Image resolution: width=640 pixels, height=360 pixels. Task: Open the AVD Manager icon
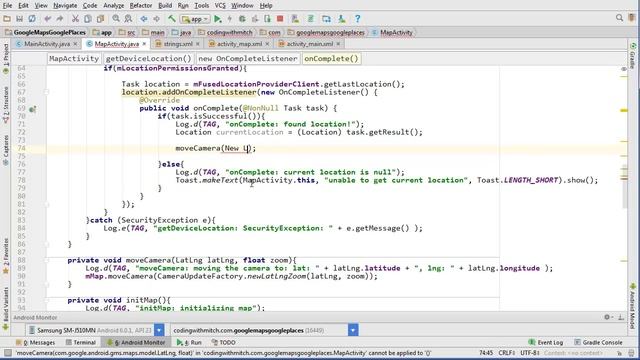click(295, 19)
